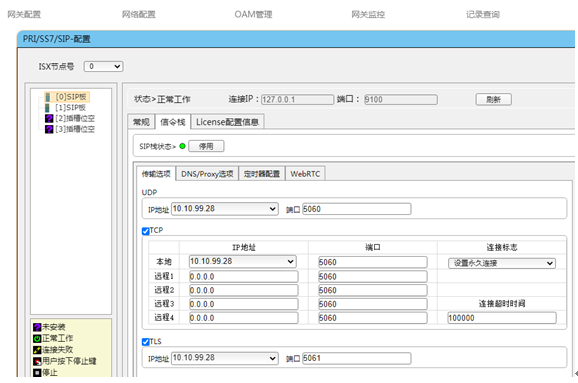Open the 网关配置 menu

[24, 14]
